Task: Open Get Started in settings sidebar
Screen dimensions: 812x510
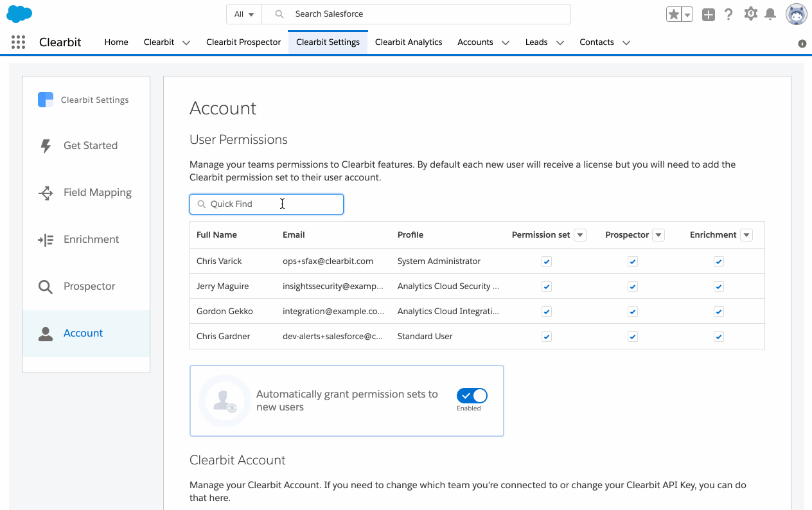Action: tap(86, 146)
